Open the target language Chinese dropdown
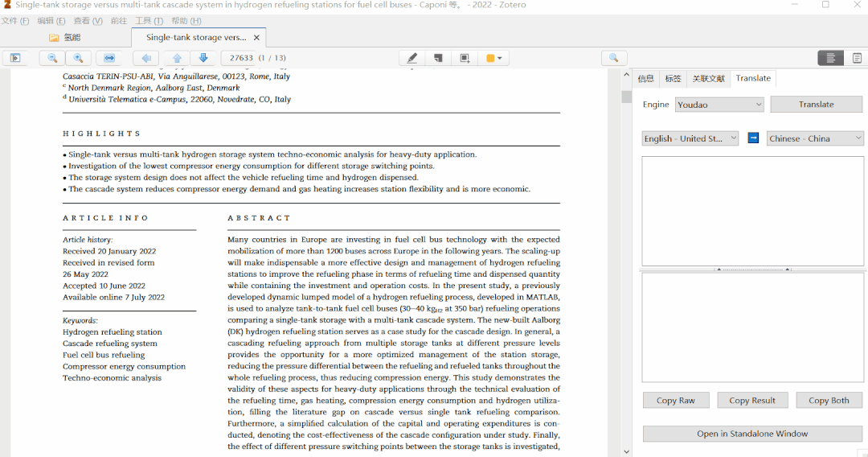868x457 pixels. pyautogui.click(x=815, y=138)
